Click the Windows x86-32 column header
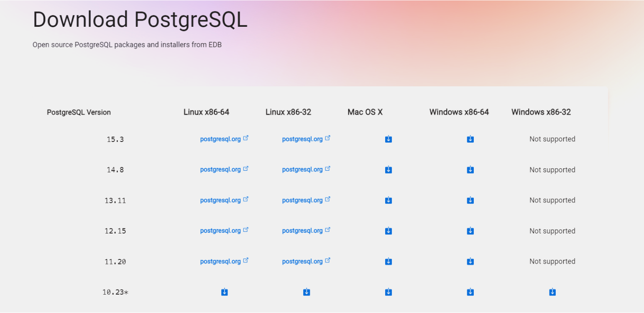 [x=541, y=112]
